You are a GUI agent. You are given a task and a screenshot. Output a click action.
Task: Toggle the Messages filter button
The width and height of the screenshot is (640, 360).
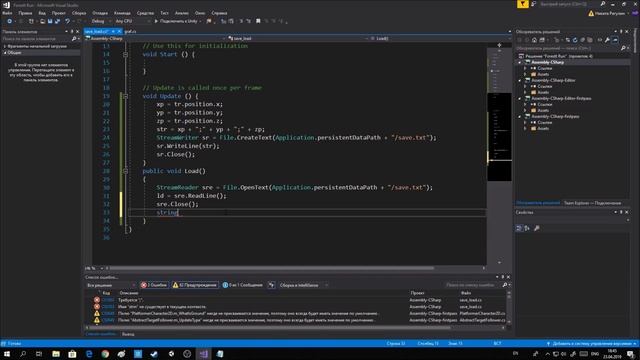point(242,285)
